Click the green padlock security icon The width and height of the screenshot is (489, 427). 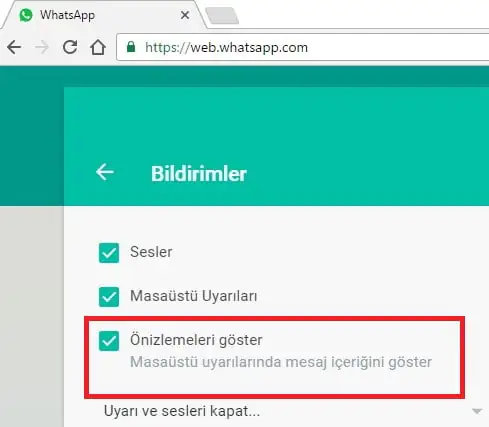[x=131, y=47]
